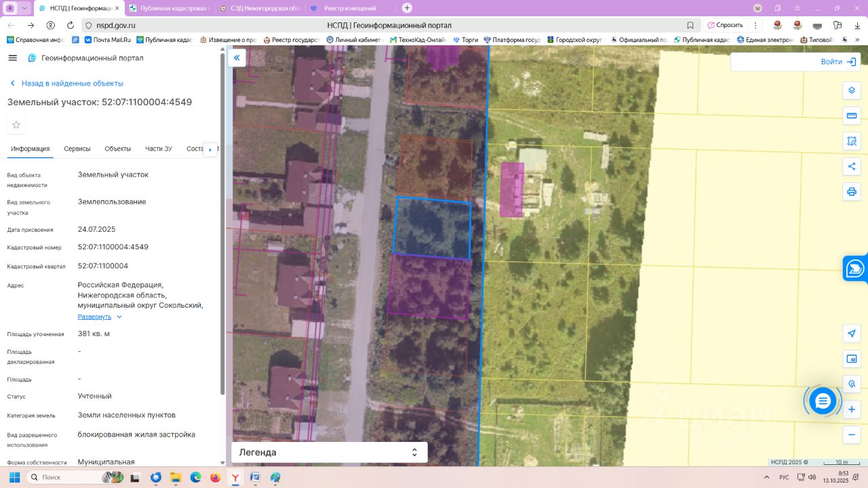The height and width of the screenshot is (488, 868).
Task: Toggle the keyboard language РУС indicator
Action: pyautogui.click(x=784, y=477)
